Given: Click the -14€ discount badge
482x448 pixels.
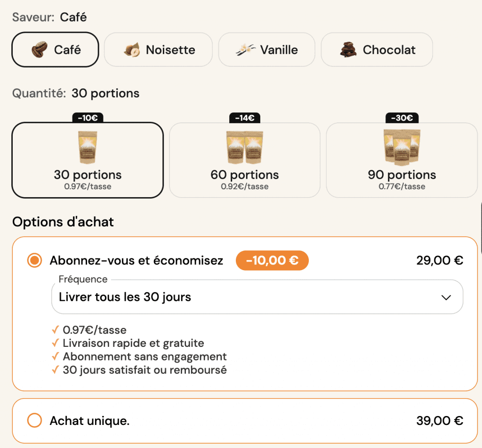Looking at the screenshot, I should point(245,118).
